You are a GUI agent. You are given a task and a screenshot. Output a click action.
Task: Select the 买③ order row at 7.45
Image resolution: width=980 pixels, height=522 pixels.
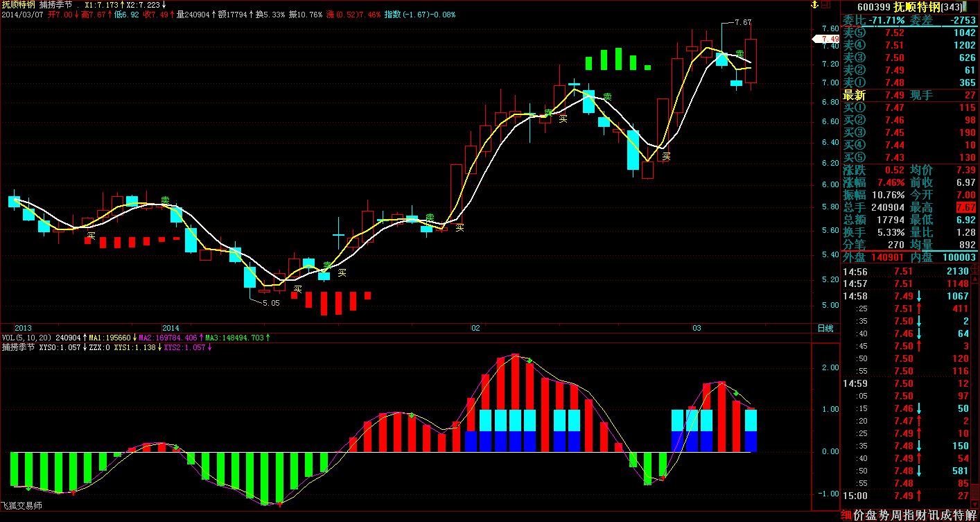pyautogui.click(x=909, y=132)
